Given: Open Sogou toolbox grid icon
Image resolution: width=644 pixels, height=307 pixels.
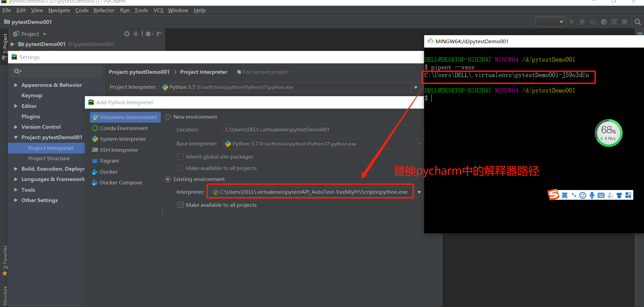Looking at the screenshot, I should (628, 195).
